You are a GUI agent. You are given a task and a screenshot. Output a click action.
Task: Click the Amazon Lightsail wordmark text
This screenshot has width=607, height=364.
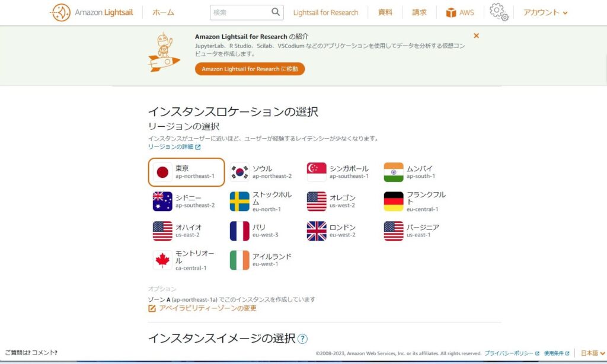tap(104, 12)
